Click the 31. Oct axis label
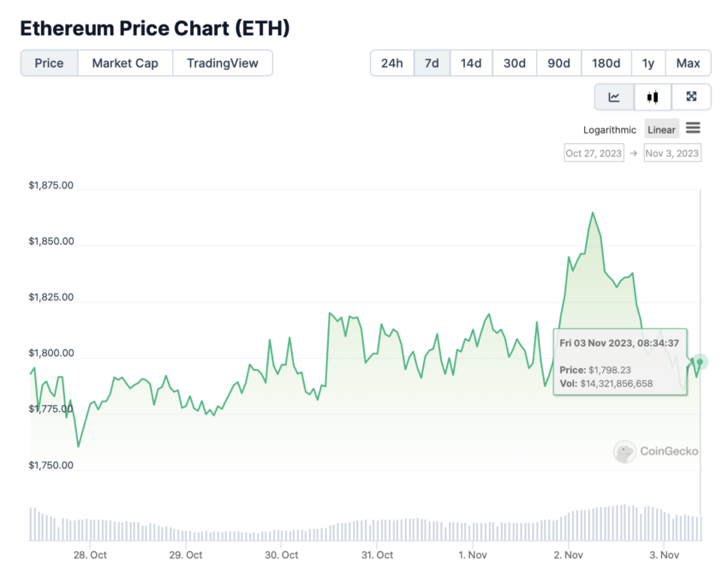 (x=377, y=555)
